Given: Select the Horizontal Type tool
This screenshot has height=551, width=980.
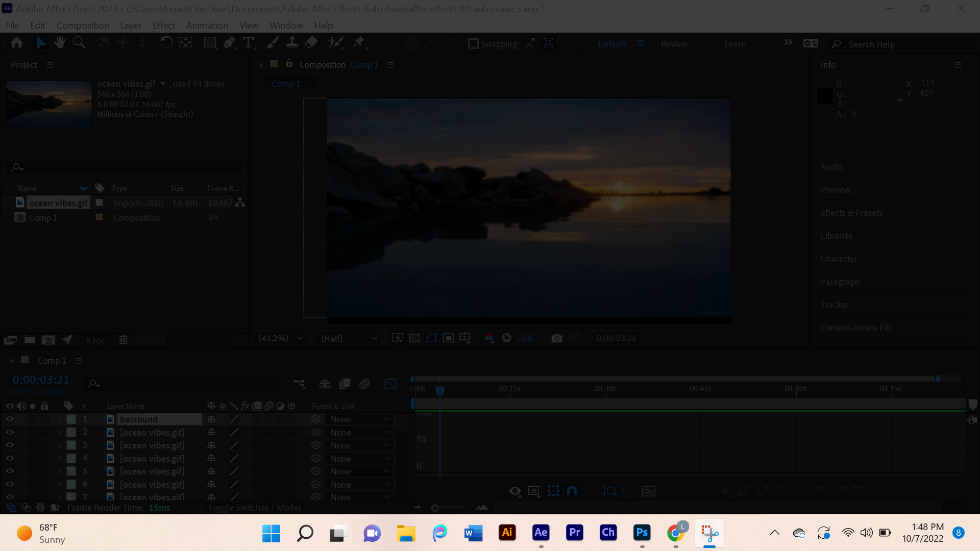Looking at the screenshot, I should click(x=249, y=42).
